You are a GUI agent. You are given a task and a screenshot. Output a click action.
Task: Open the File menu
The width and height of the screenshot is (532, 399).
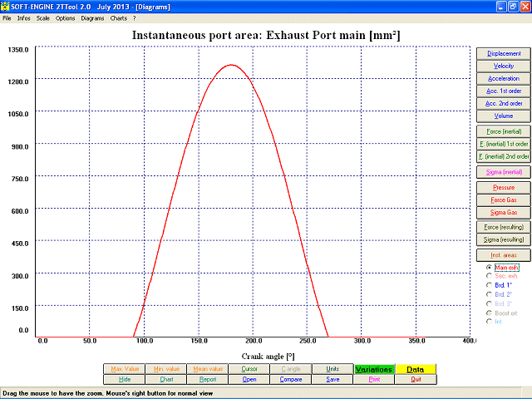click(7, 18)
